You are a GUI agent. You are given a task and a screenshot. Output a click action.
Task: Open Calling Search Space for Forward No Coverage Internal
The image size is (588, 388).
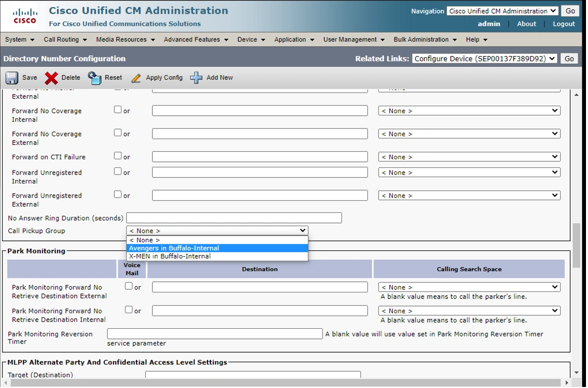coord(469,111)
